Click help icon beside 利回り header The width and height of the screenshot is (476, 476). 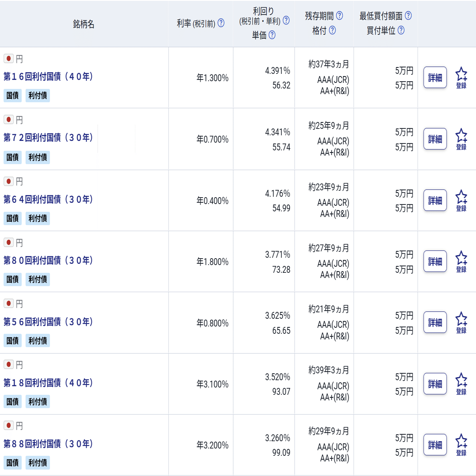click(286, 20)
